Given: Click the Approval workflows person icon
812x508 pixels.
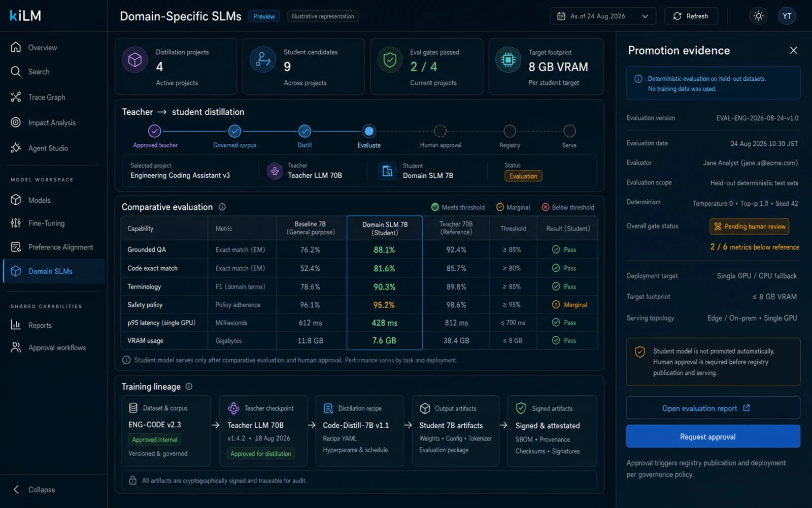Looking at the screenshot, I should click(16, 347).
